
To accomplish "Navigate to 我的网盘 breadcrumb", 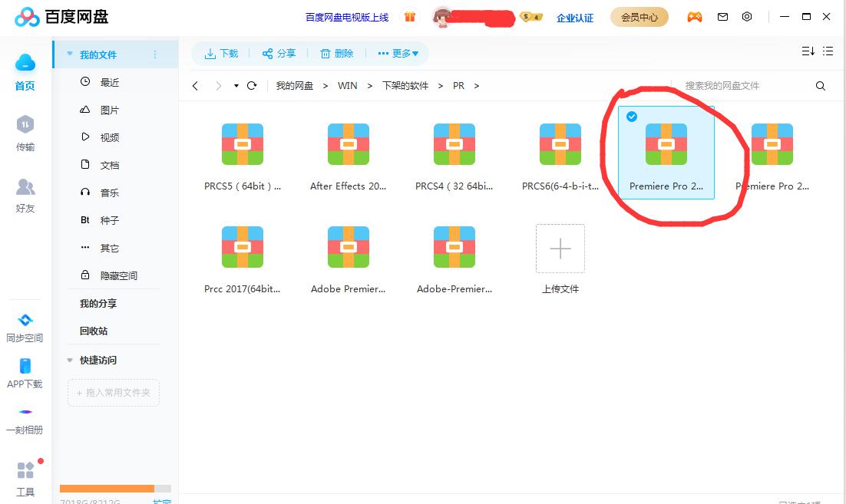I will click(295, 86).
